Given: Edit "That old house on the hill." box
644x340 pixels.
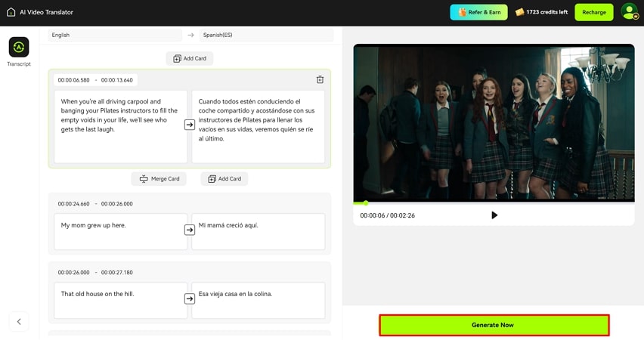Looking at the screenshot, I should click(x=121, y=300).
